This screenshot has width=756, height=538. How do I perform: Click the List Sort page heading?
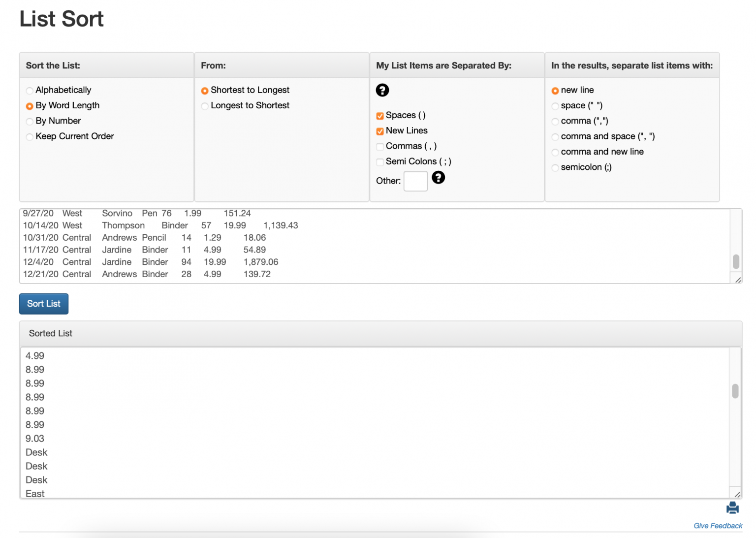click(62, 19)
